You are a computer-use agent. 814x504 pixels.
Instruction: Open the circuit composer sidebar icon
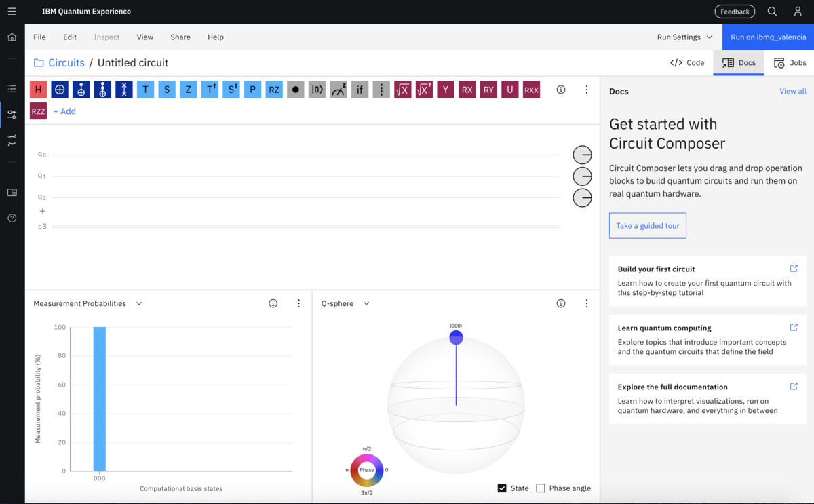pyautogui.click(x=12, y=115)
